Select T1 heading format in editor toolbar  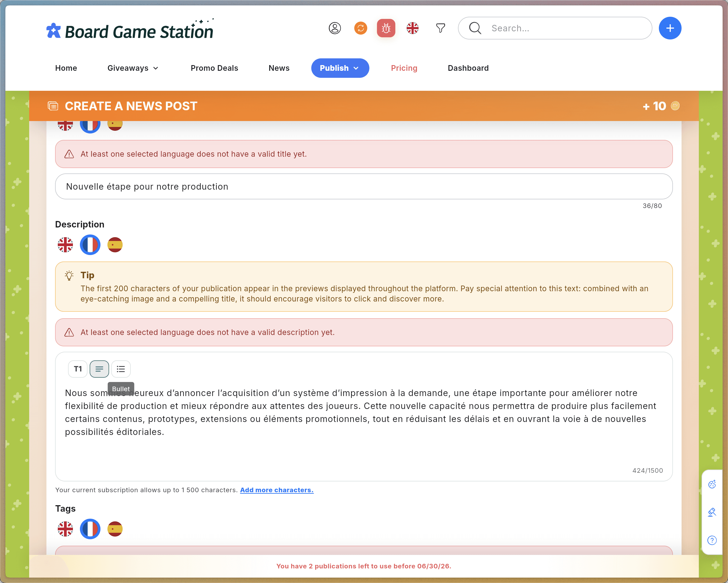(x=78, y=369)
